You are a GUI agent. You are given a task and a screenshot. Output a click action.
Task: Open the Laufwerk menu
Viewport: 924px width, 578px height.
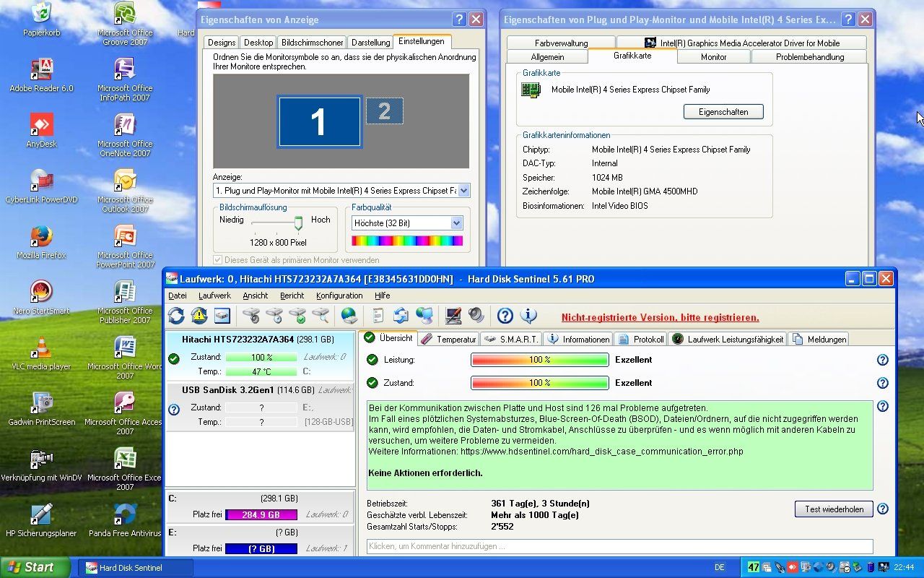click(x=214, y=296)
